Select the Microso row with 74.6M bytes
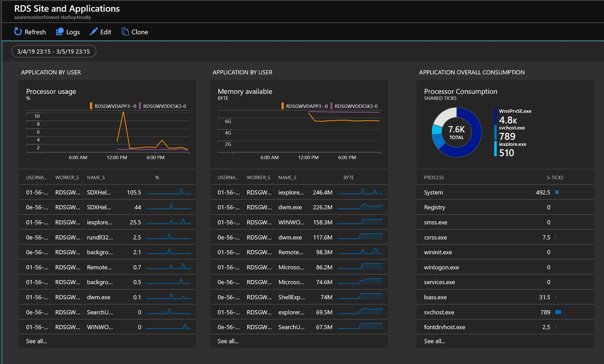This screenshot has width=604, height=364. 299,282
